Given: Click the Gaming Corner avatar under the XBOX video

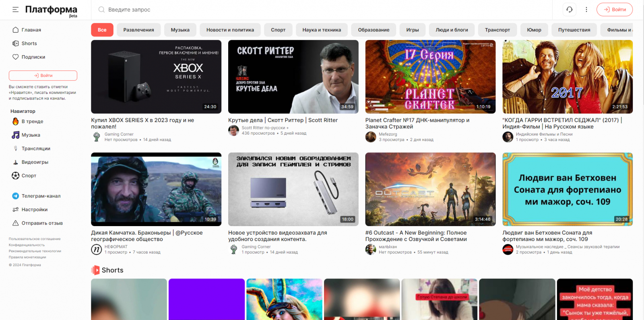Looking at the screenshot, I should [x=97, y=137].
